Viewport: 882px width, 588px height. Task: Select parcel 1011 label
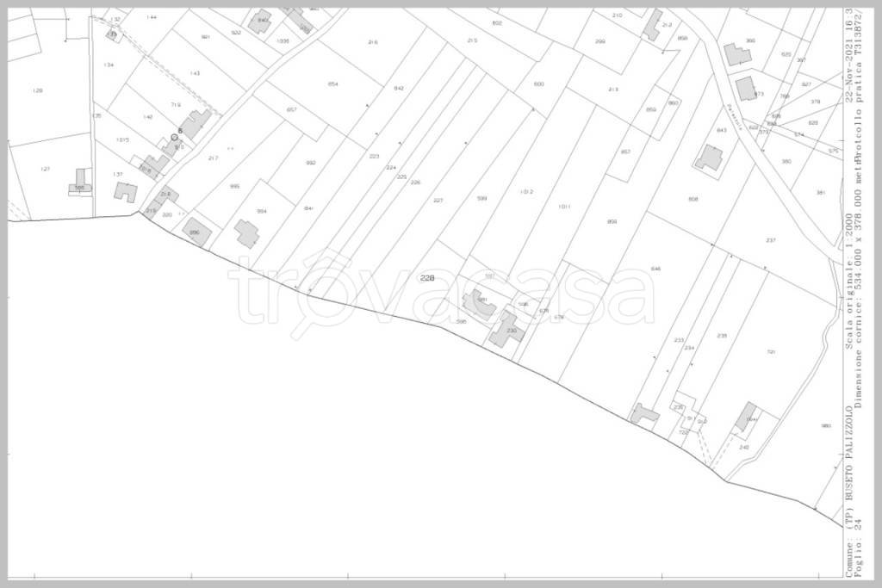coord(564,206)
